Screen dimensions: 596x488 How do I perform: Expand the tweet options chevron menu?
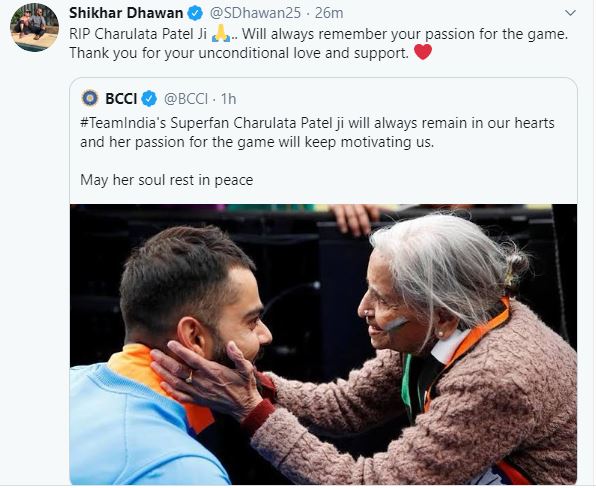[570, 13]
